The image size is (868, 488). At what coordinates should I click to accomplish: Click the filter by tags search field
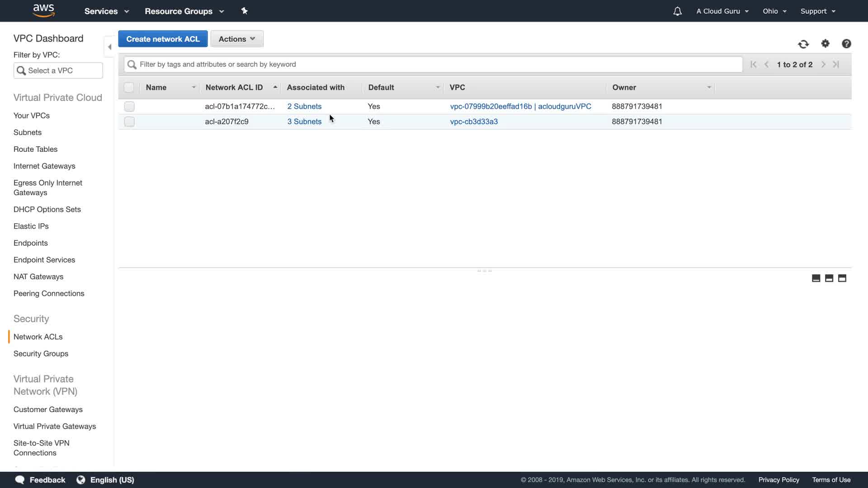click(x=434, y=64)
